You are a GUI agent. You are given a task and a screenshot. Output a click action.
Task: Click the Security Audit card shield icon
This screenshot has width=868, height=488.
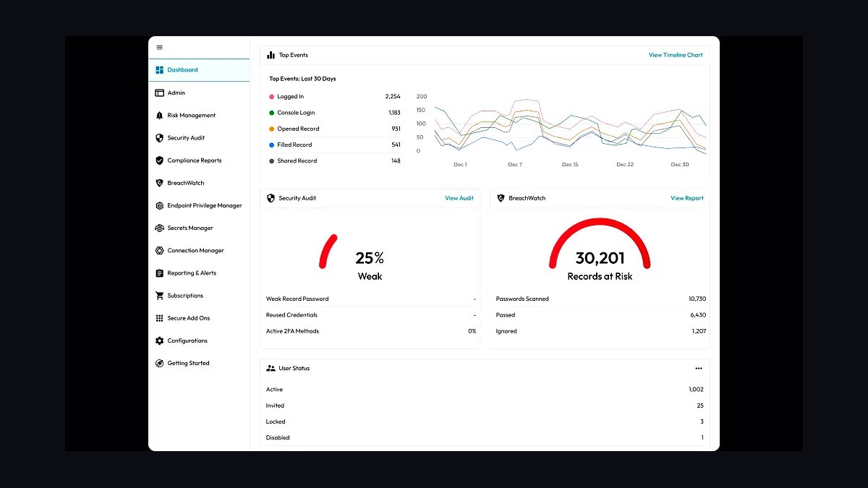(271, 198)
